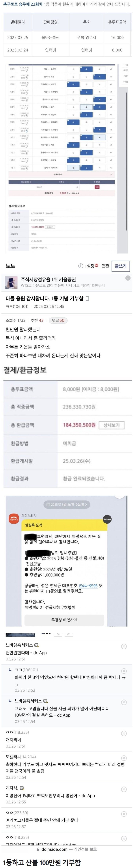Viewport: 138px width, 868px height.
Task: Click the 글쓰기 write post button
Action: [x=120, y=266]
